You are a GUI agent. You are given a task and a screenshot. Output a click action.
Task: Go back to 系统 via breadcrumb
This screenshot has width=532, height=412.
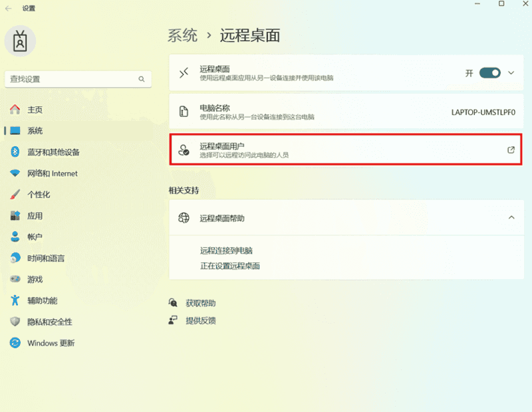(182, 36)
